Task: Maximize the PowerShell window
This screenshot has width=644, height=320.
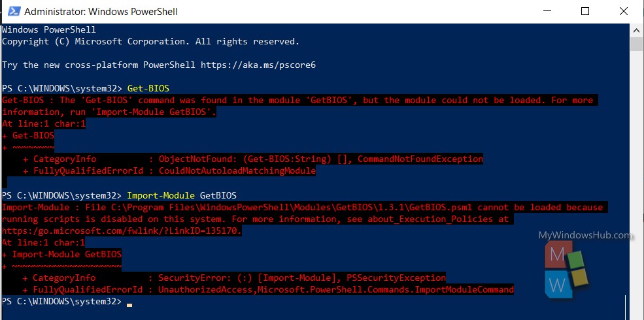Action: [x=585, y=12]
